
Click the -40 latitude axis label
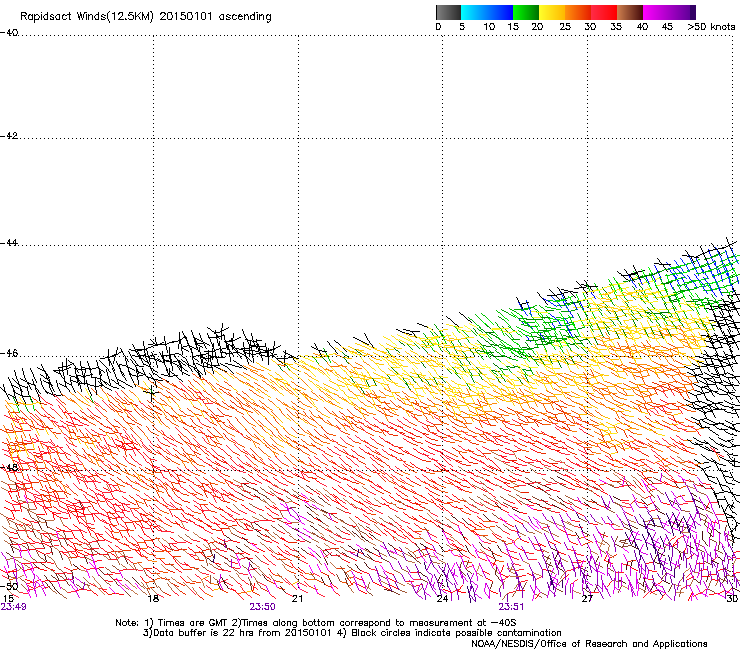(9, 33)
